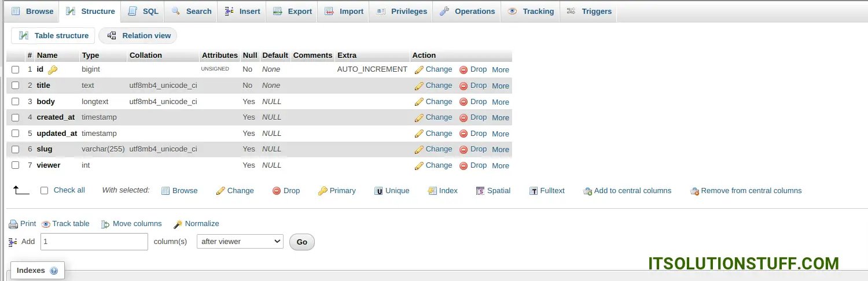Click the Fulltext icon in With selected row
This screenshot has width=868, height=281.
pos(534,191)
